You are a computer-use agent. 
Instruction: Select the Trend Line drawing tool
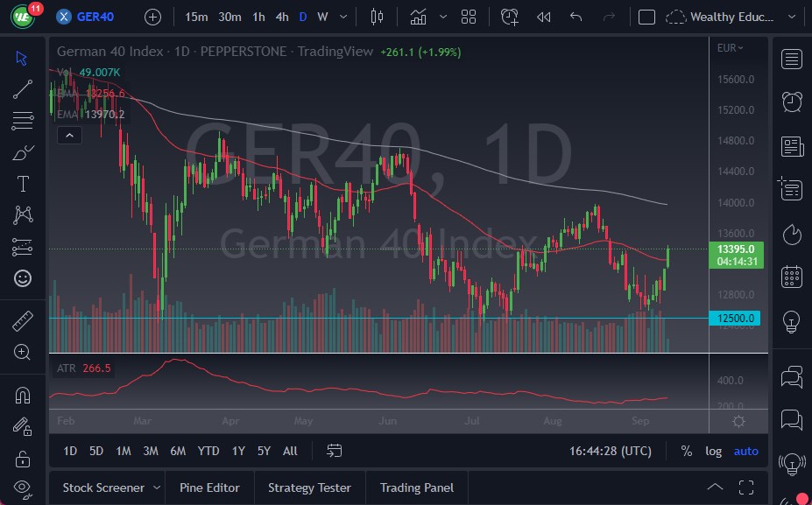click(23, 89)
